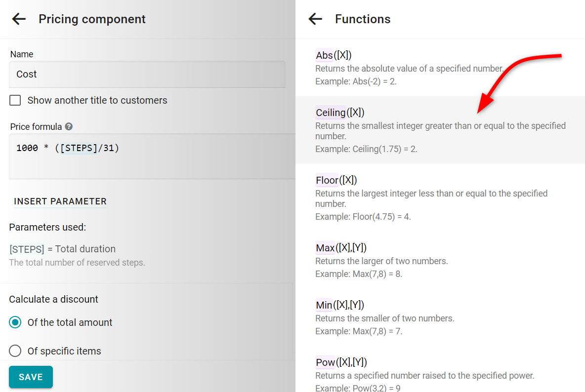
Task: Click the [STEPS] = Total duration parameter
Action: click(x=62, y=249)
